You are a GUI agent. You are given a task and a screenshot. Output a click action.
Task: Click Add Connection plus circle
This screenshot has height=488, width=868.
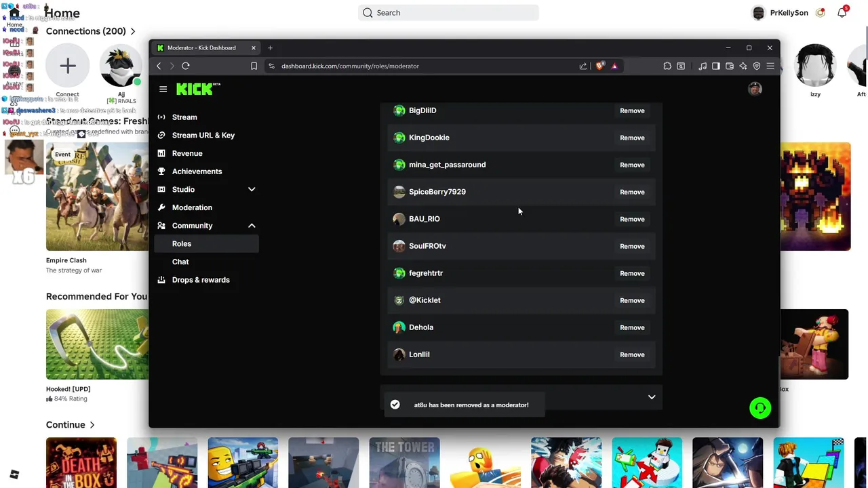click(x=67, y=66)
